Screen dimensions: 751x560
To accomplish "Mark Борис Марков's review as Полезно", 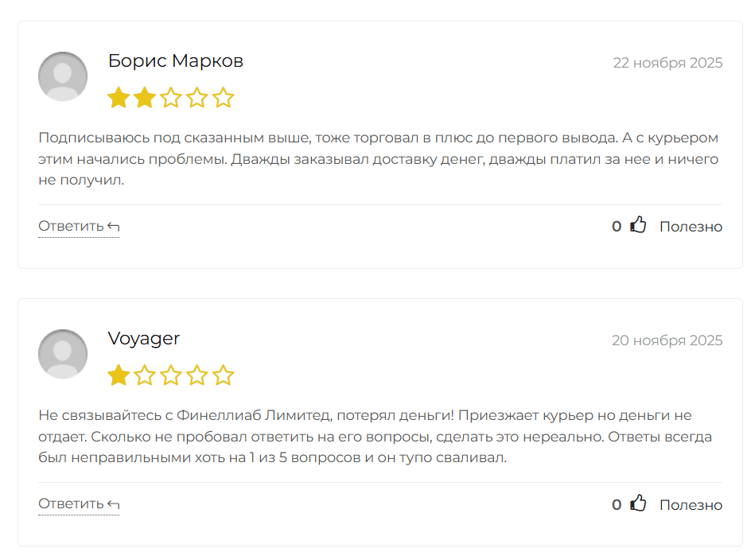I will [691, 226].
